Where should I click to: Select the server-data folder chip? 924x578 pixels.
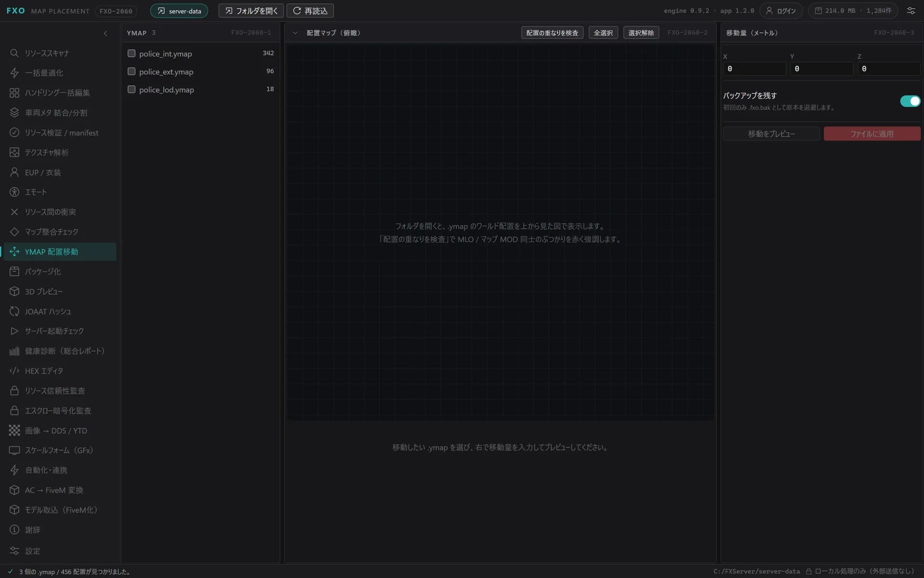179,11
